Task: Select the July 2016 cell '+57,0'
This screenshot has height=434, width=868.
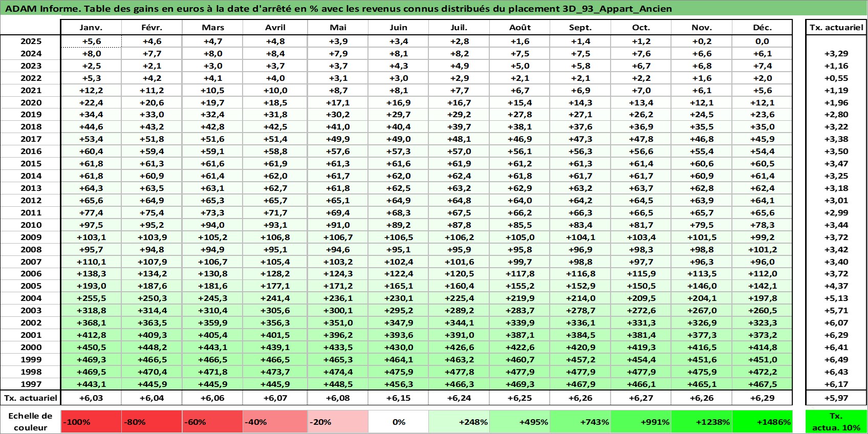Action: click(x=459, y=151)
